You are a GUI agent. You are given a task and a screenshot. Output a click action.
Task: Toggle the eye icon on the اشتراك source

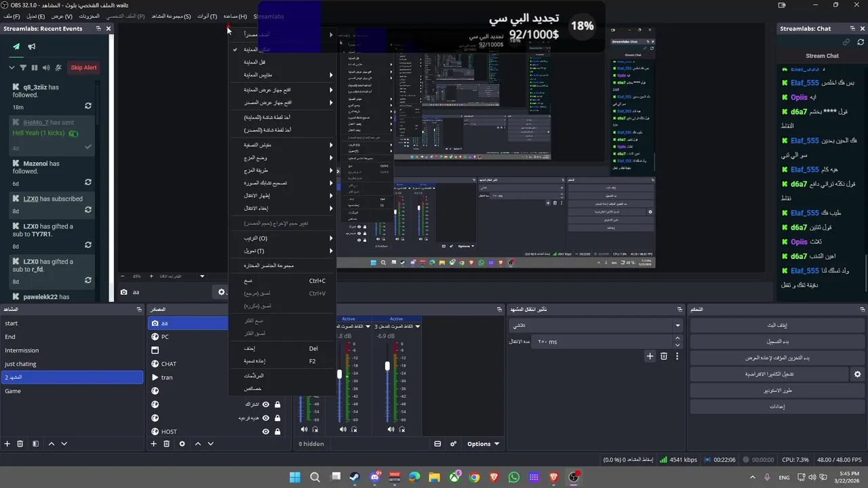266,405
